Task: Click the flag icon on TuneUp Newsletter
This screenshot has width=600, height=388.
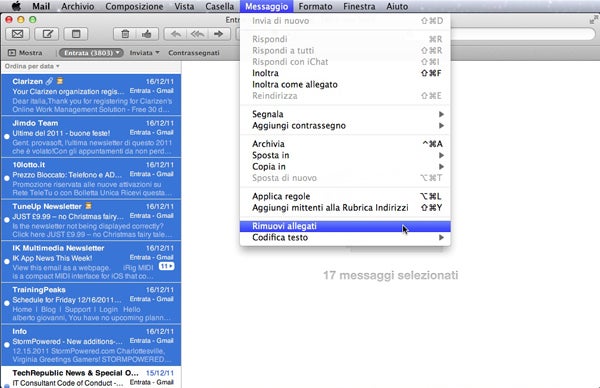Action: (88, 206)
